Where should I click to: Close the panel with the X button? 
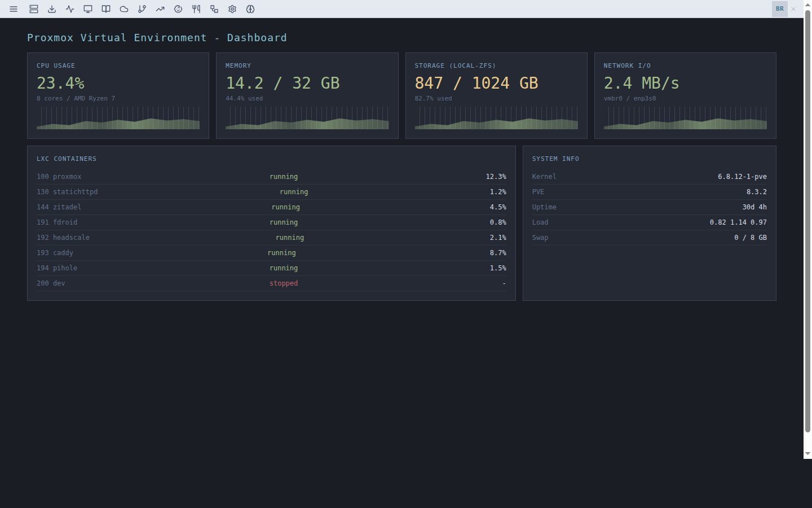[x=793, y=9]
